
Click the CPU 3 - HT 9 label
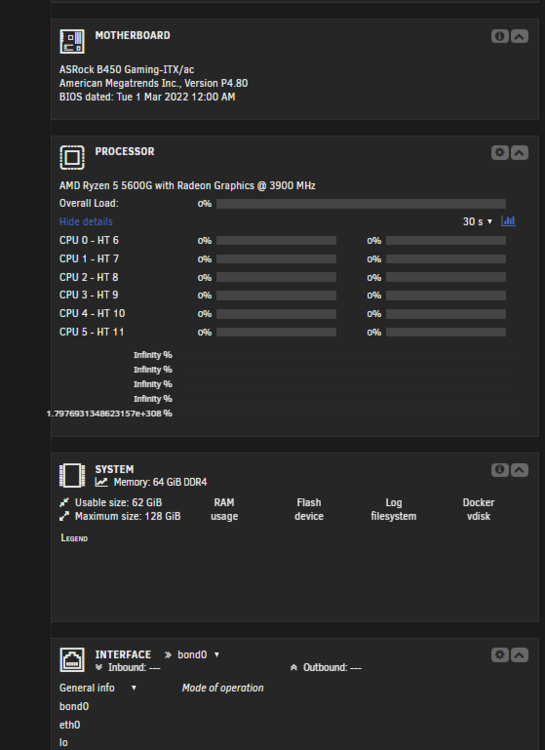pos(89,295)
